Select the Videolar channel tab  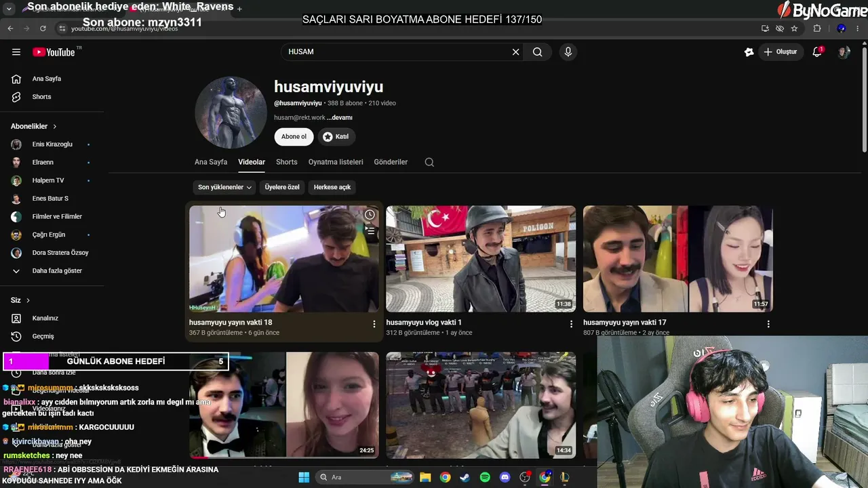pos(252,162)
